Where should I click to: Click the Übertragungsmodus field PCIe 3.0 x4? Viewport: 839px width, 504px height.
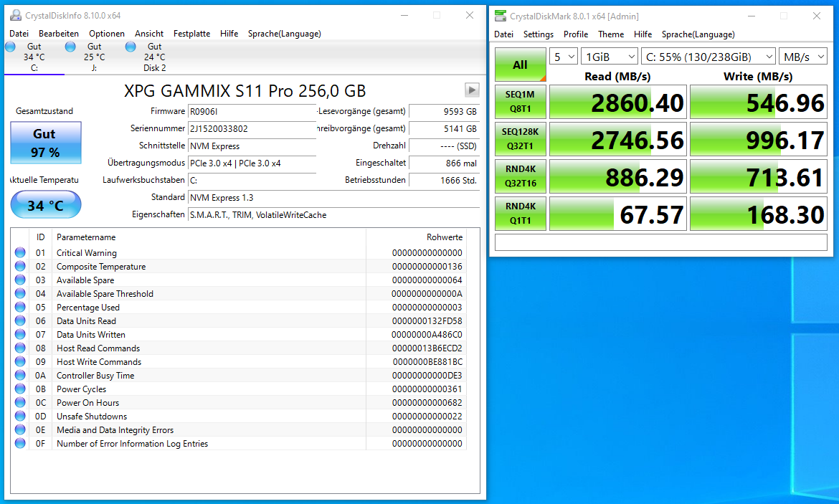[252, 163]
